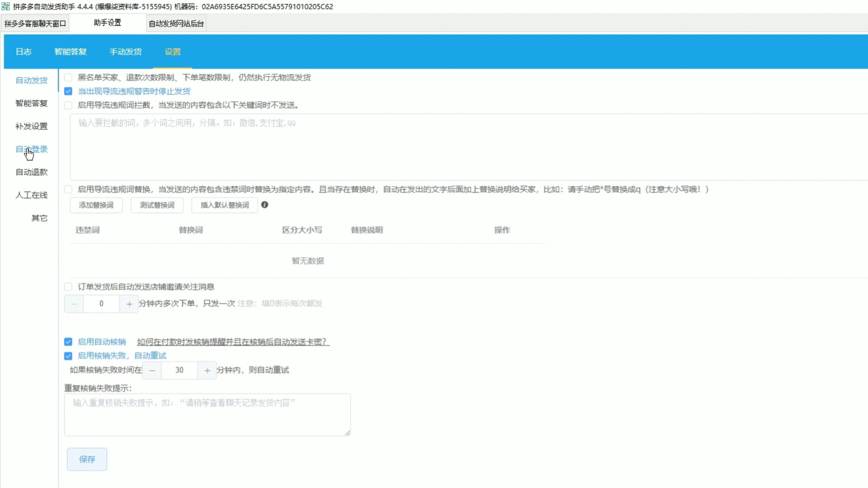Click the 替换词 column header

191,230
